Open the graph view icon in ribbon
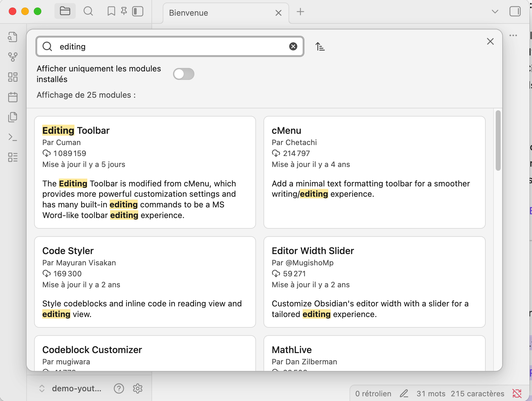 coord(13,57)
